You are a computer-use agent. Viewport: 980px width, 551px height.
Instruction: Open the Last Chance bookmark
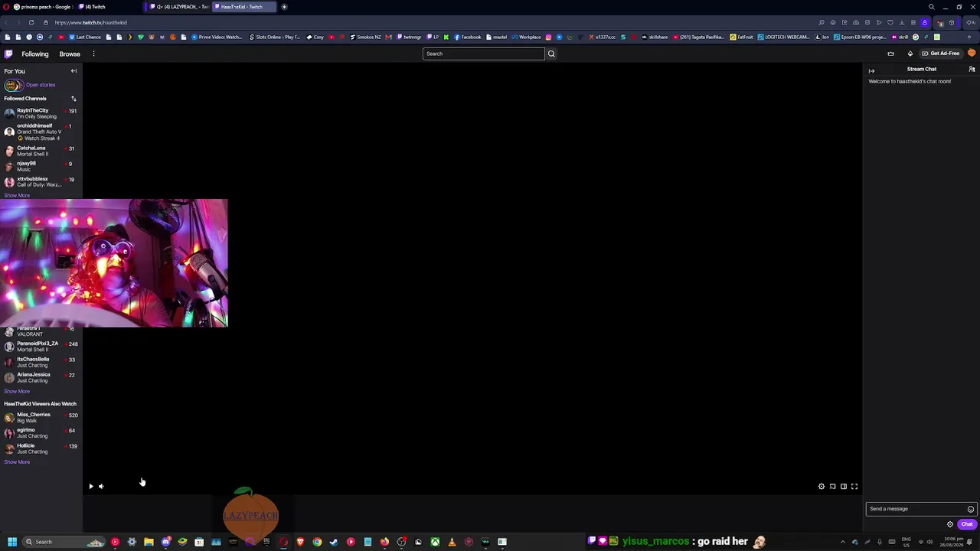[x=86, y=37]
